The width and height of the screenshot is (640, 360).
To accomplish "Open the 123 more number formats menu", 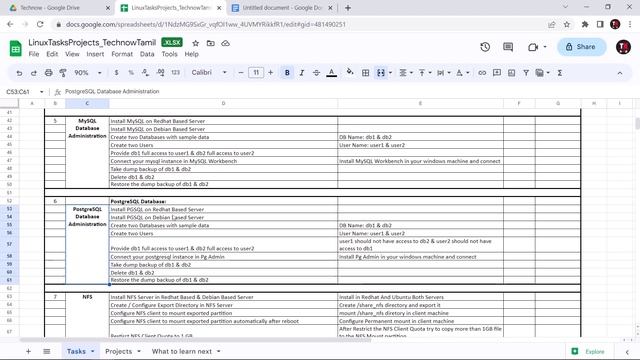I will 176,73.
